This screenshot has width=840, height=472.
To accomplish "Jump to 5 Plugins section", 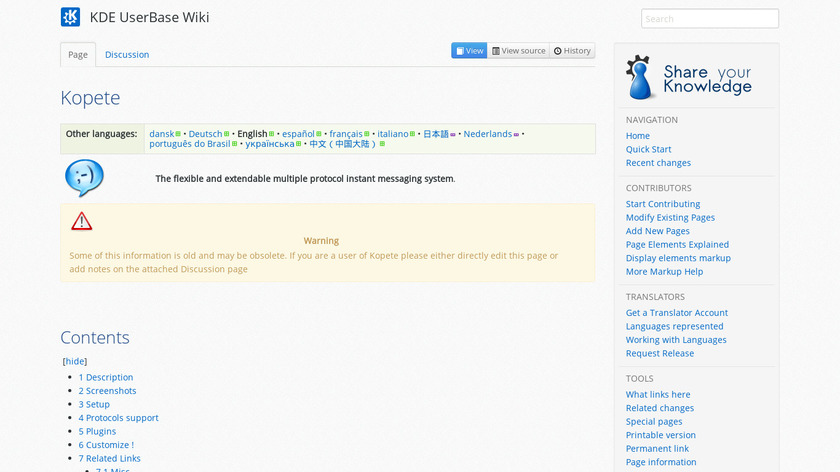I will click(x=97, y=431).
